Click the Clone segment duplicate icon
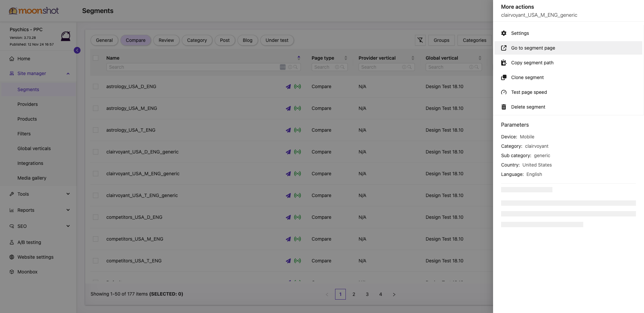This screenshot has width=644, height=313. pyautogui.click(x=504, y=77)
